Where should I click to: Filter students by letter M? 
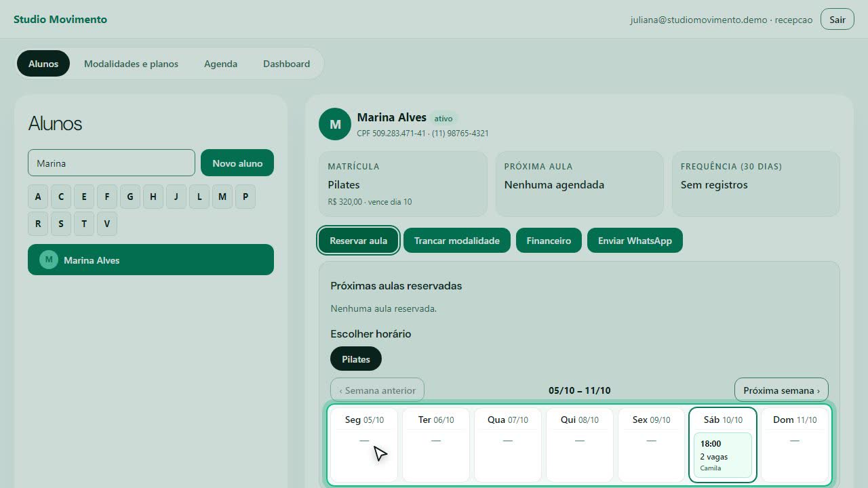point(222,197)
